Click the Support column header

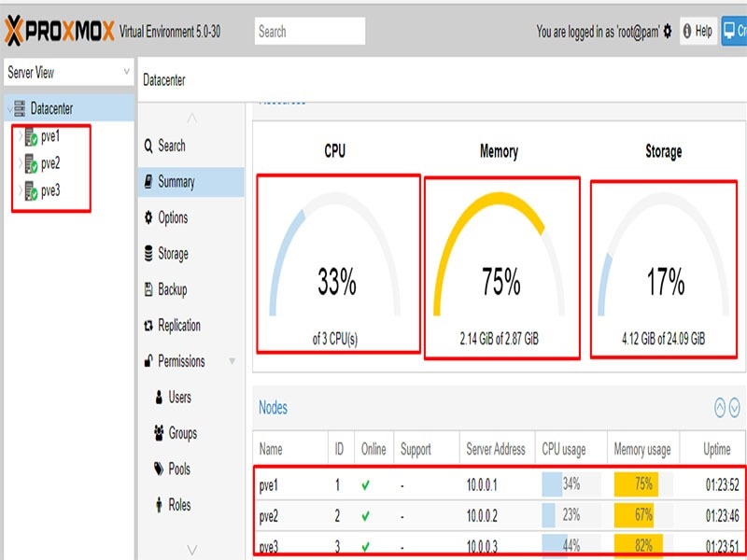point(427,449)
